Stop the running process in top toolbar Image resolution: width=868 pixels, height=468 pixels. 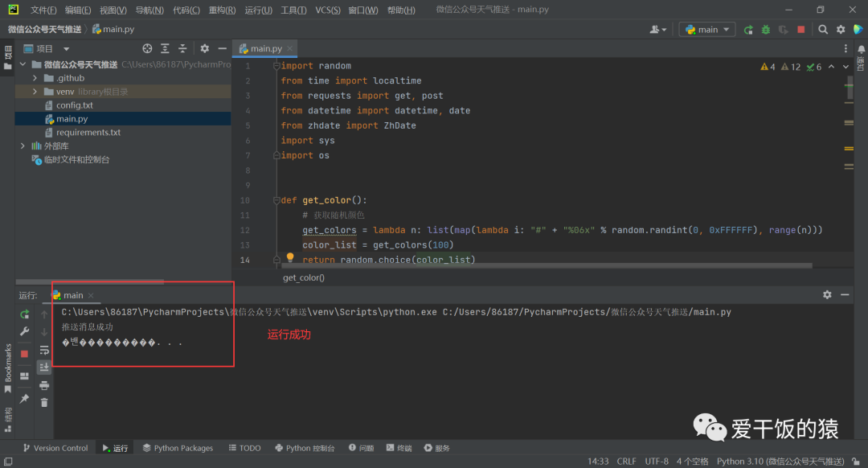coord(801,30)
